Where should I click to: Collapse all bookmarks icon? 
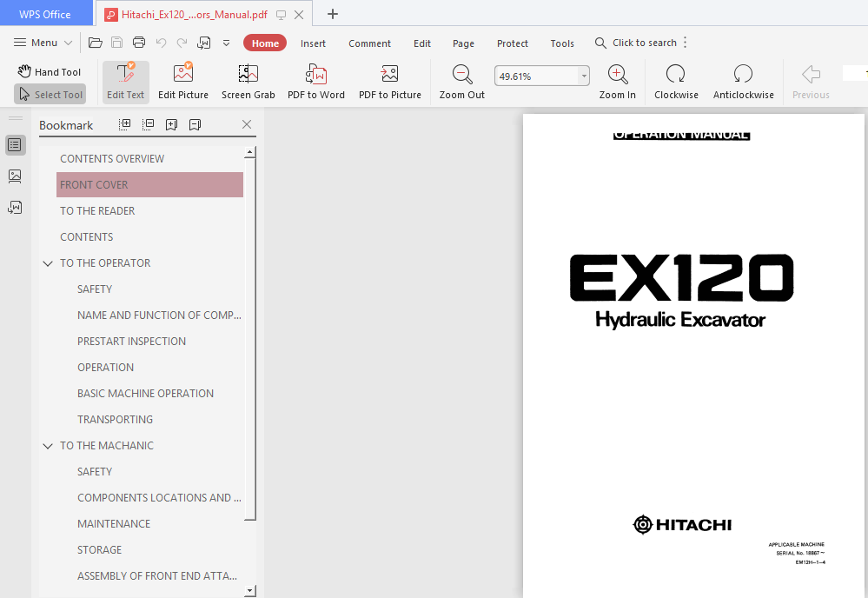tap(149, 124)
